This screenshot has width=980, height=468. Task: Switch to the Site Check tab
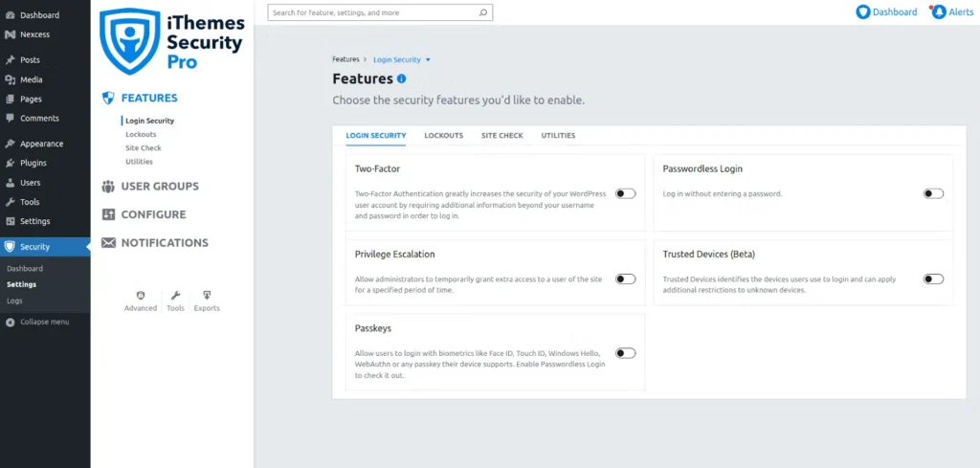tap(502, 136)
